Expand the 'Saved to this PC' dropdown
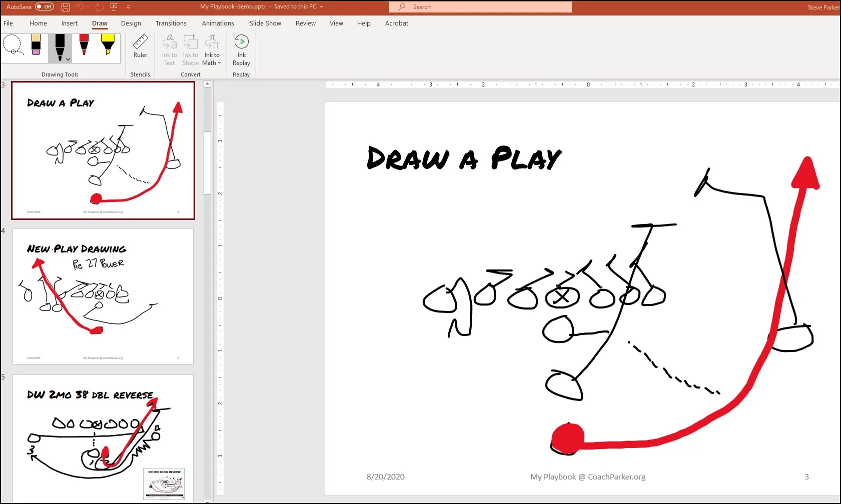 321,7
